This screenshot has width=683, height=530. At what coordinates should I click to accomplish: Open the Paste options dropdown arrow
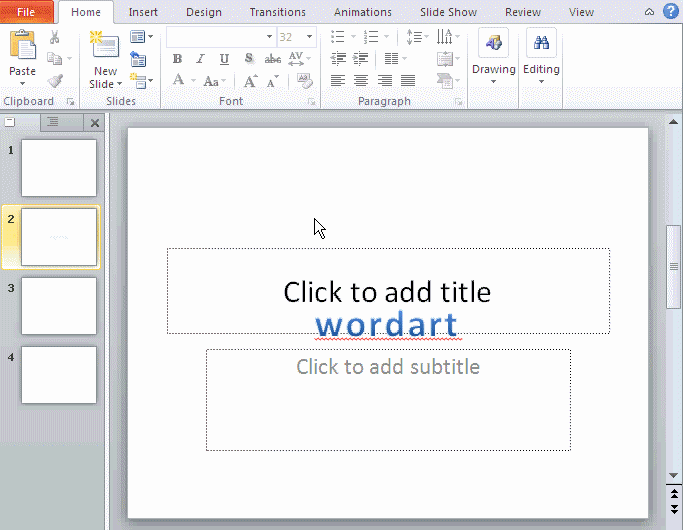tap(23, 84)
